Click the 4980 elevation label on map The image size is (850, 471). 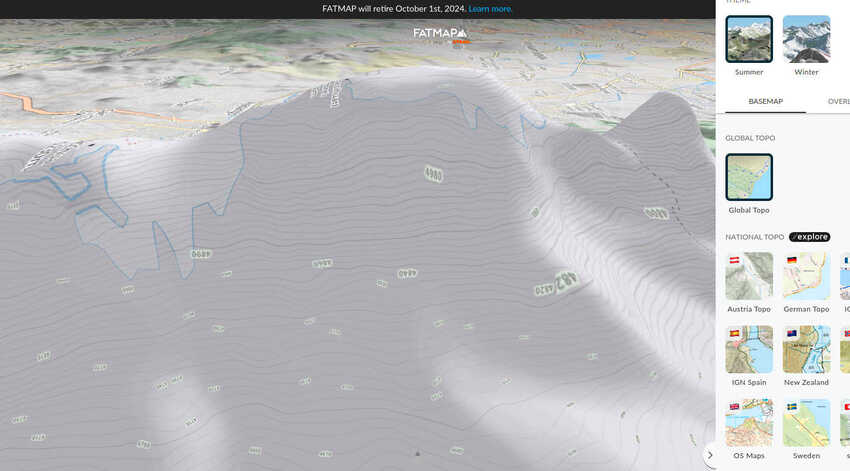click(433, 174)
